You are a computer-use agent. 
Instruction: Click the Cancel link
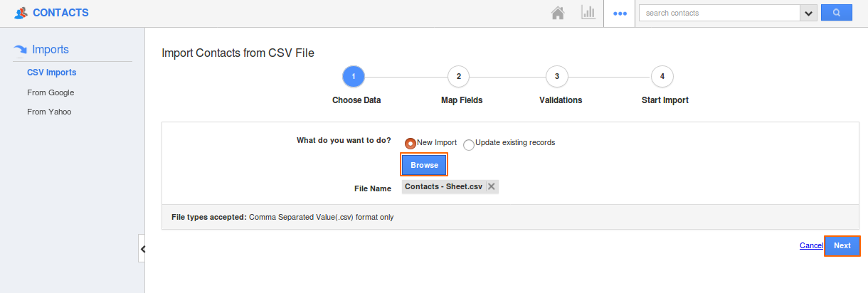click(x=810, y=245)
